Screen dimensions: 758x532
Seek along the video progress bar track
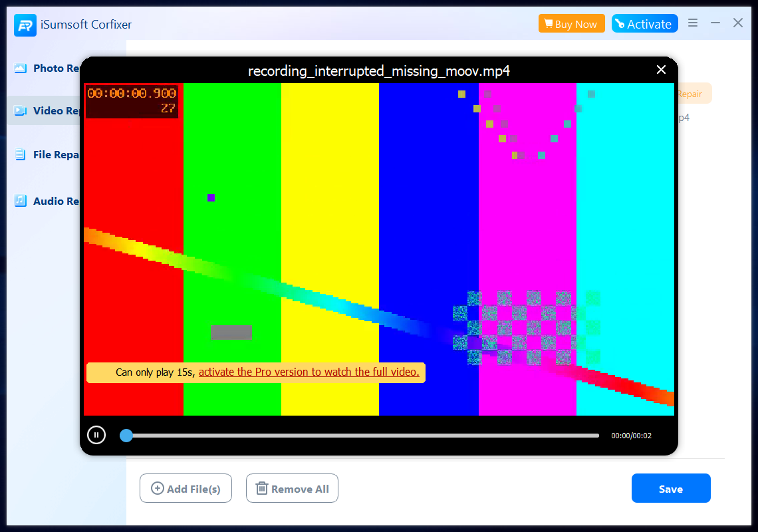click(360, 436)
